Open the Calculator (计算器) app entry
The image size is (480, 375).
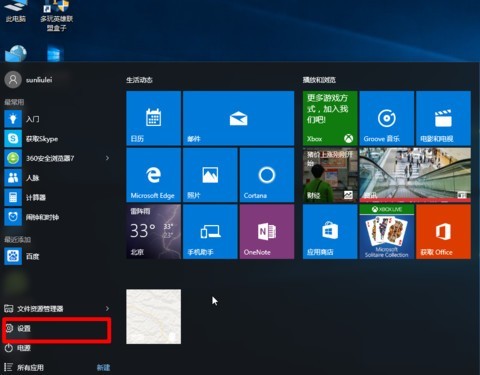(57, 197)
